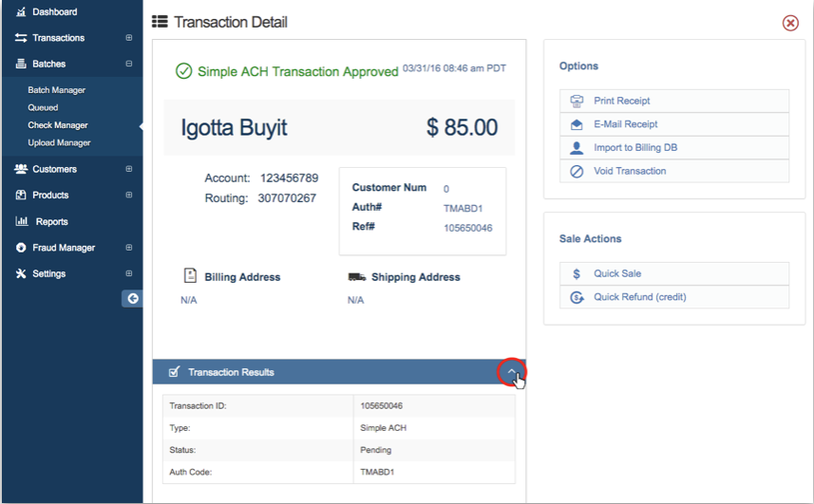Screen dimensions: 814x504
Task: Expand the Customers sidebar section
Action: [x=129, y=169]
